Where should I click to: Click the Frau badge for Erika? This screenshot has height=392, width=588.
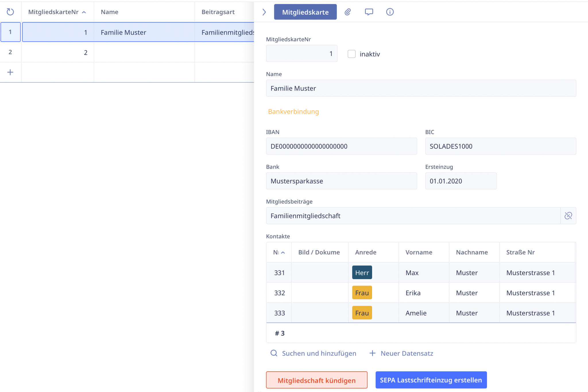pos(362,293)
